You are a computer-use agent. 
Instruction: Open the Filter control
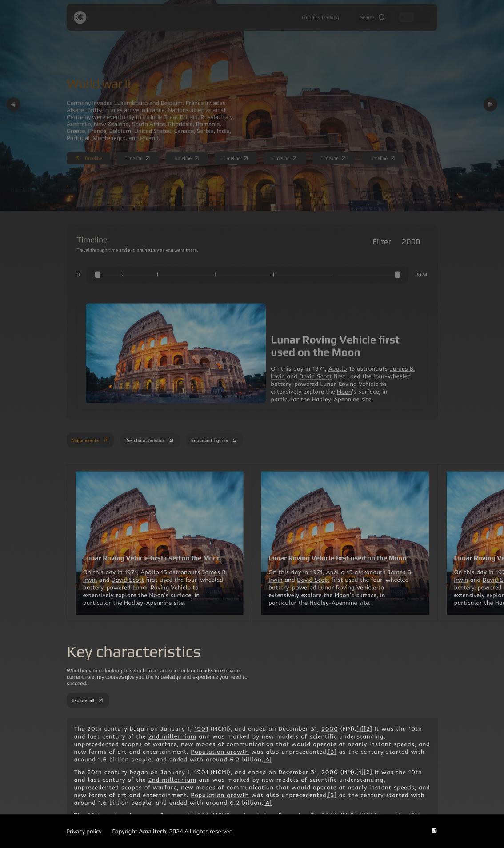pos(381,242)
